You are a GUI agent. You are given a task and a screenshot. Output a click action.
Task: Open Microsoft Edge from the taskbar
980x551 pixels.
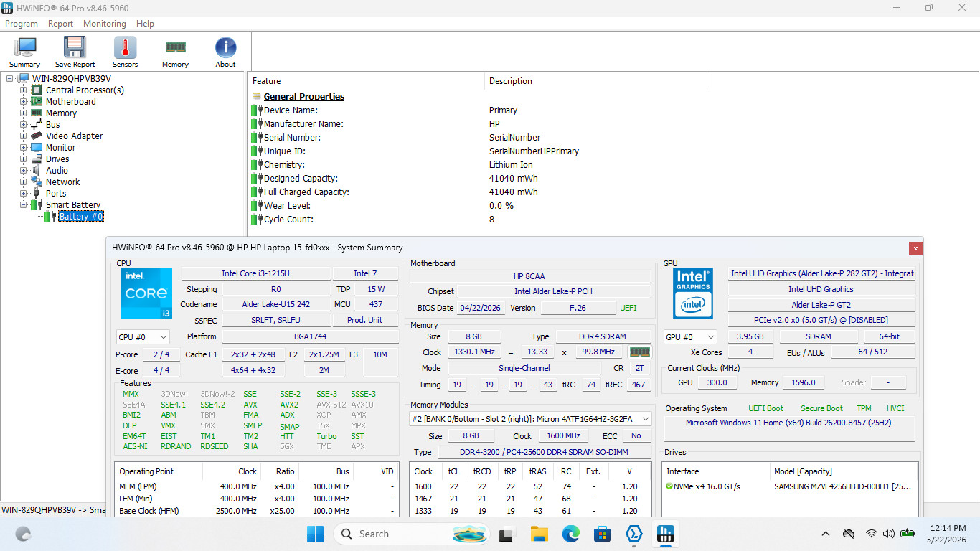tap(570, 534)
